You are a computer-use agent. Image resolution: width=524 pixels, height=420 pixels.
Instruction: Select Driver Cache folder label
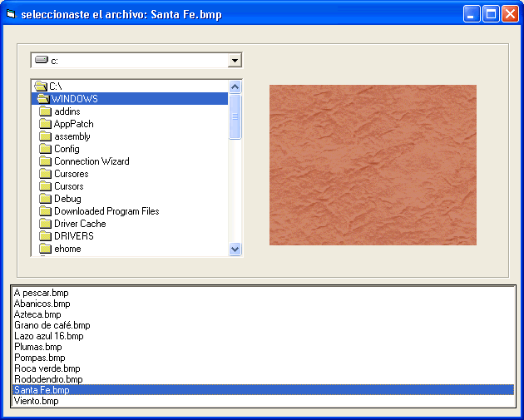80,224
